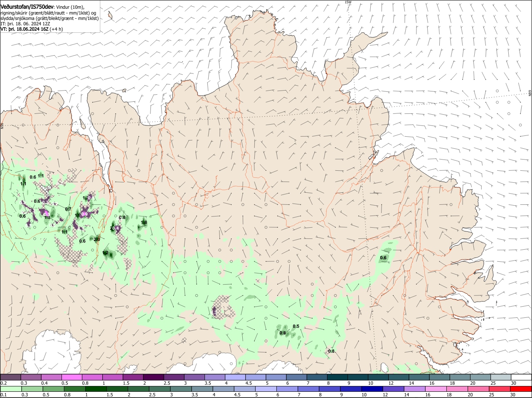The height and width of the screenshot is (398, 532).
Task: Click the white legend swatch labeled 30
Action: point(522,377)
